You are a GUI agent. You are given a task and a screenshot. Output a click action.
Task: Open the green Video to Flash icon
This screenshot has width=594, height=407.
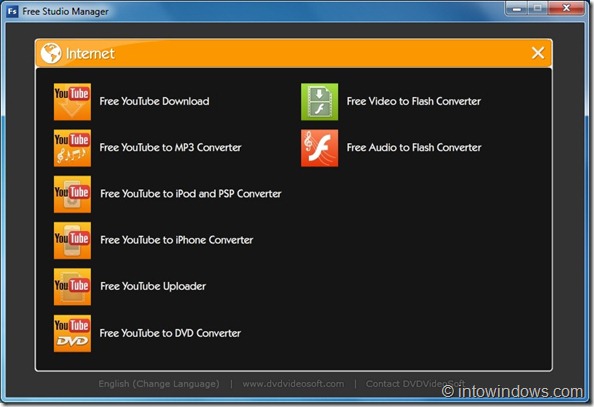319,102
